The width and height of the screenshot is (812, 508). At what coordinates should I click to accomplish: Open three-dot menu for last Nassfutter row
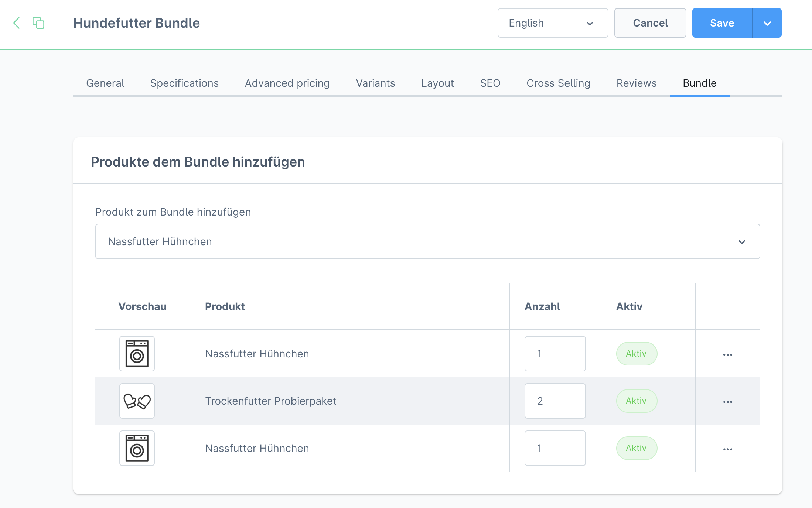click(x=727, y=449)
